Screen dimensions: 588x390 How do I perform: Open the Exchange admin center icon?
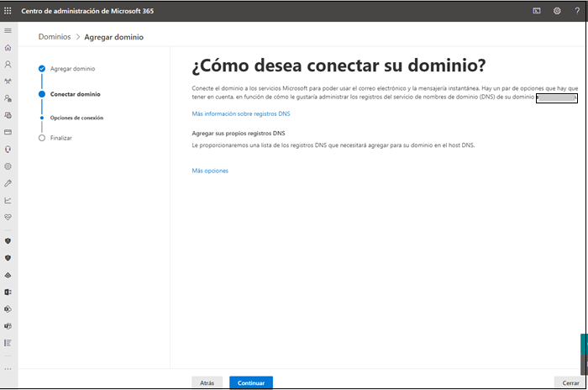8,292
